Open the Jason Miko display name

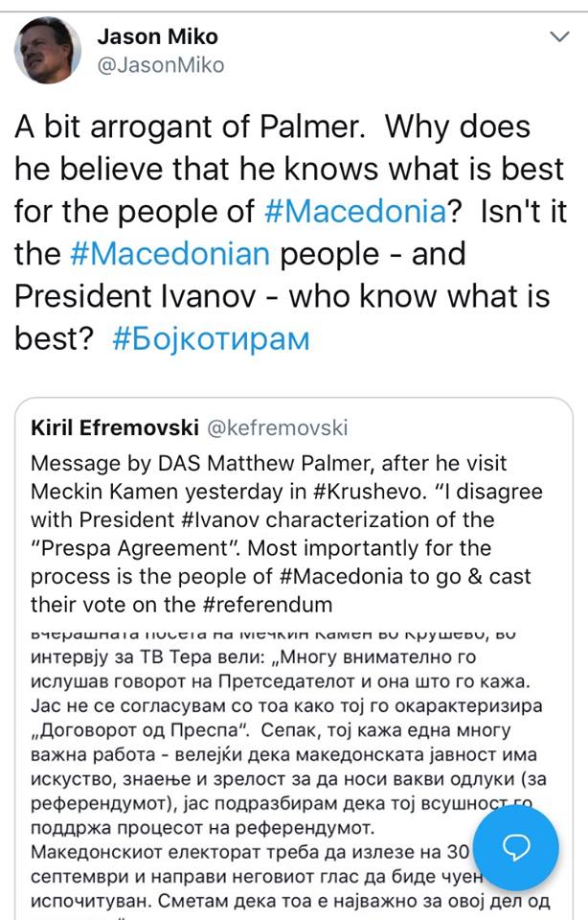(x=158, y=37)
